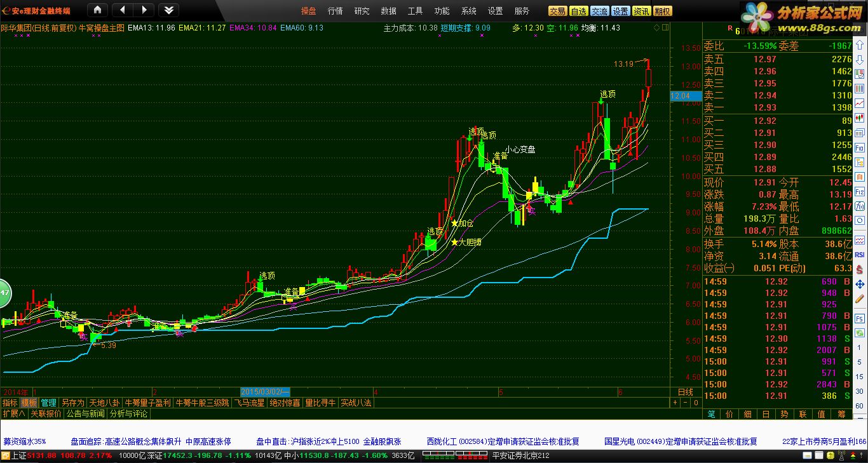
Task: Navigate forward with the right arrow
Action: point(144,10)
